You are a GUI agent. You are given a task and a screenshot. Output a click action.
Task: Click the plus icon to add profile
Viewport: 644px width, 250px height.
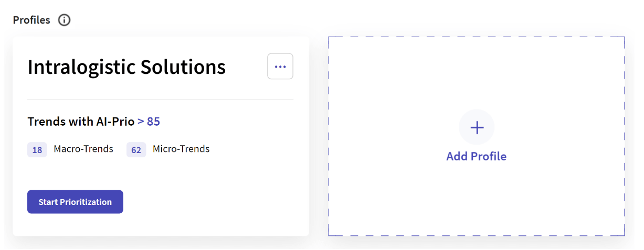pyautogui.click(x=477, y=127)
